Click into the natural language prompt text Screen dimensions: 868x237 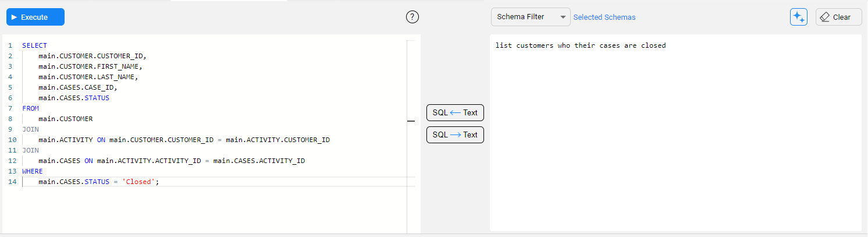pyautogui.click(x=580, y=45)
